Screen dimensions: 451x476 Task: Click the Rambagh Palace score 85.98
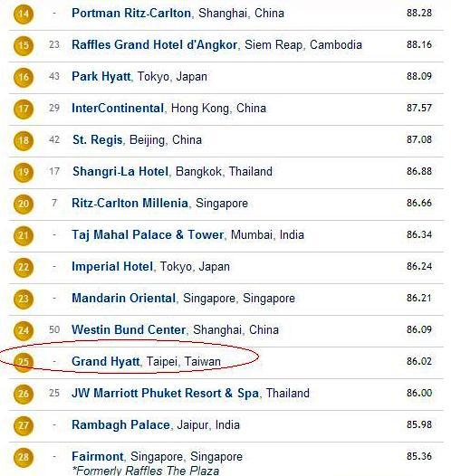coord(419,424)
